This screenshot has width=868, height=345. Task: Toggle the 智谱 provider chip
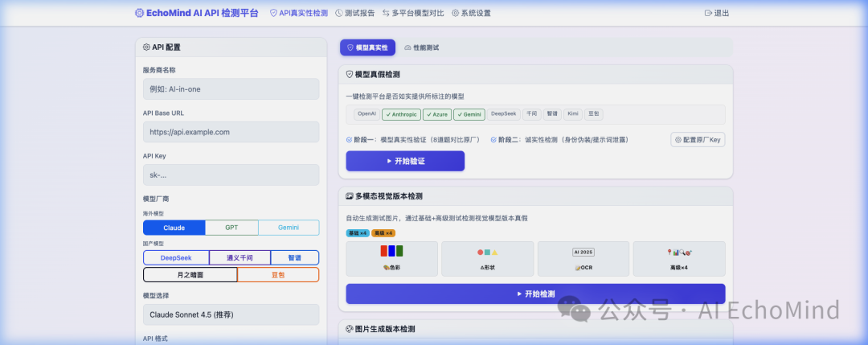(x=552, y=114)
